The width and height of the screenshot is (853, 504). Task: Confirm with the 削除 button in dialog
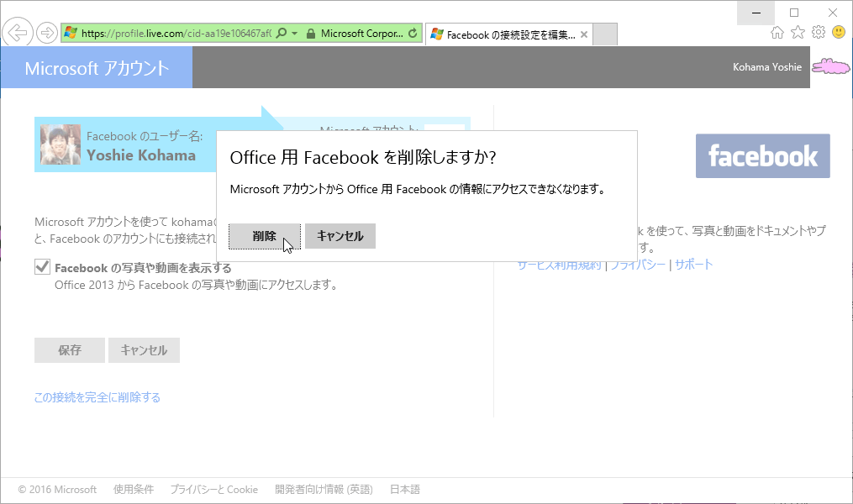pyautogui.click(x=265, y=236)
